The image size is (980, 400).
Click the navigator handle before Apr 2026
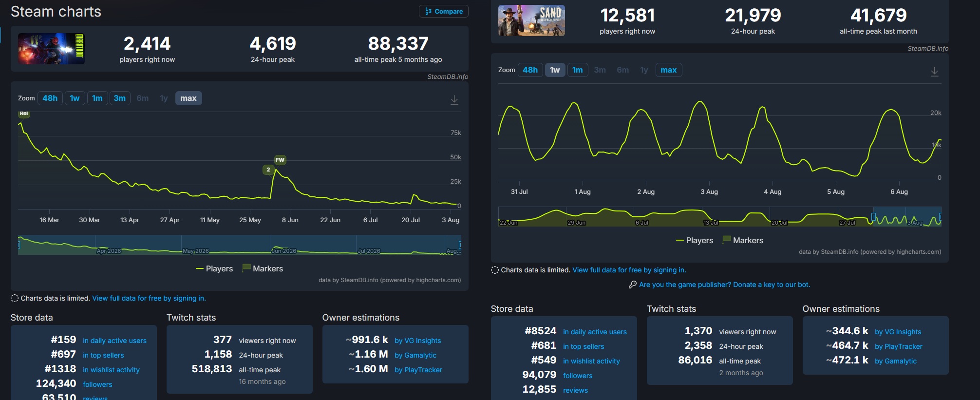tap(19, 245)
